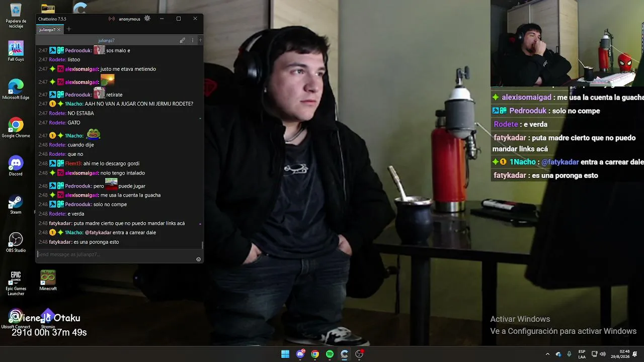
Task: Open the folder icon on the desktop top
Action: click(48, 9)
